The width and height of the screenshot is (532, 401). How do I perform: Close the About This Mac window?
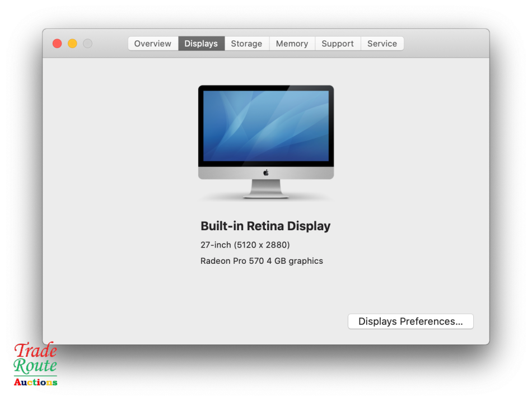[x=57, y=43]
